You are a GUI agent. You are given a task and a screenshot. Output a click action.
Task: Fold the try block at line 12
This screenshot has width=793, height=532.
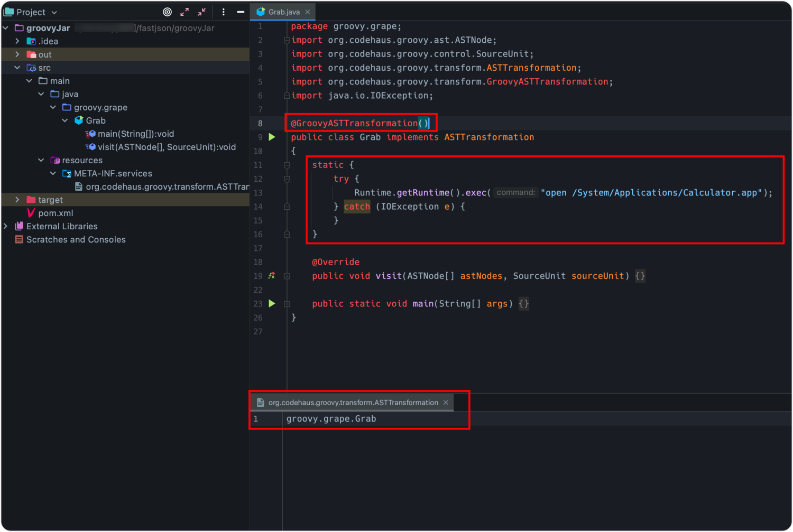point(287,179)
